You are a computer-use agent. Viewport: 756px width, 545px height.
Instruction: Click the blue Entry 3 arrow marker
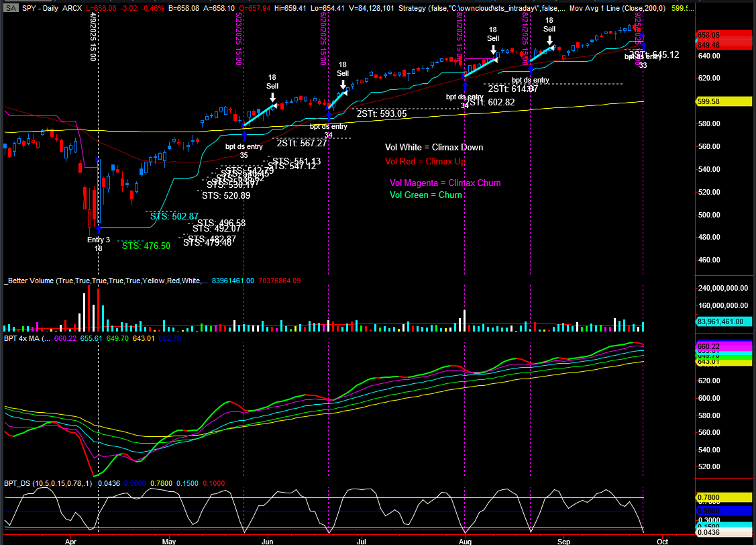(x=99, y=230)
